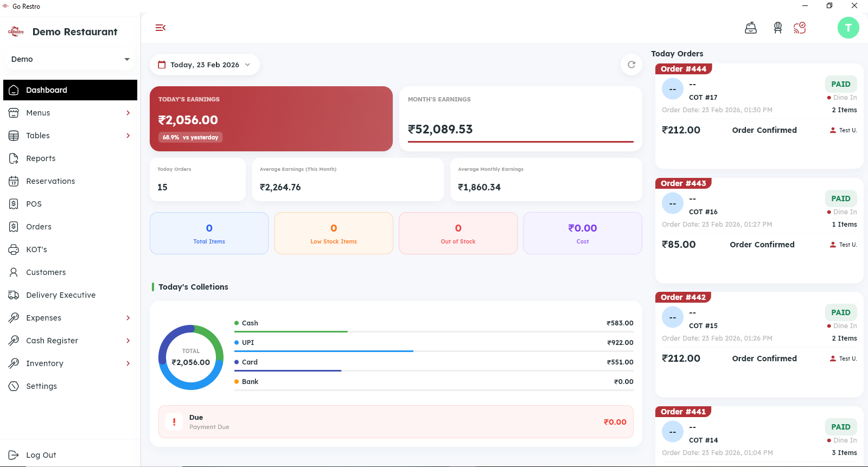Click the Menus sidebar icon

coord(14,113)
